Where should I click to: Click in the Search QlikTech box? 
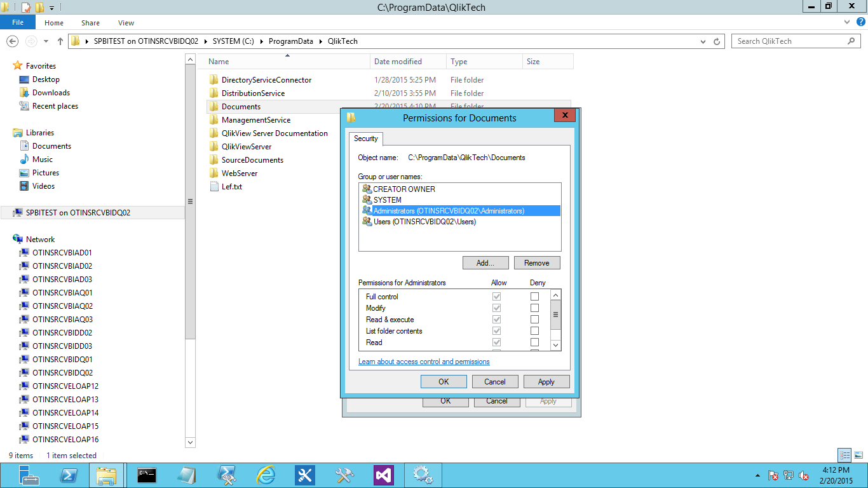(790, 41)
